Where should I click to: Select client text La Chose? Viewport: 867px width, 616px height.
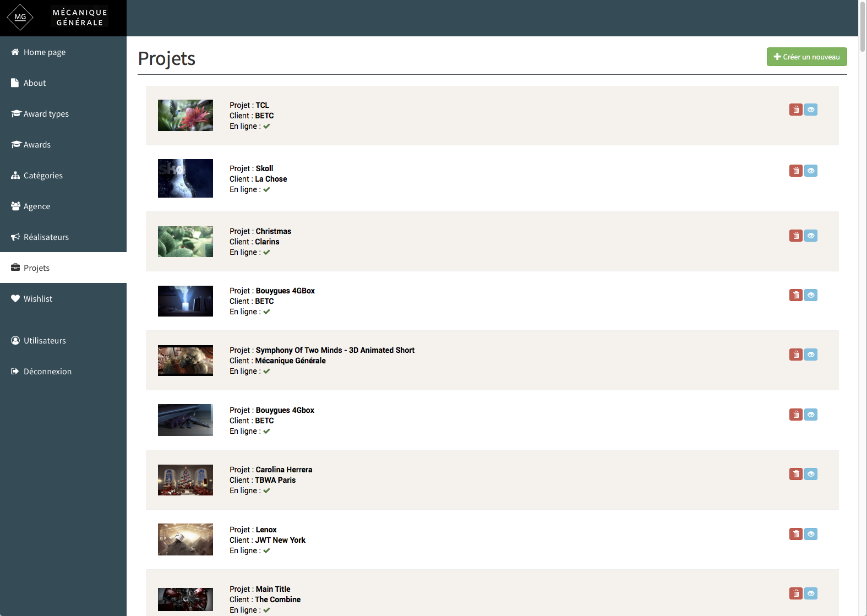271,179
